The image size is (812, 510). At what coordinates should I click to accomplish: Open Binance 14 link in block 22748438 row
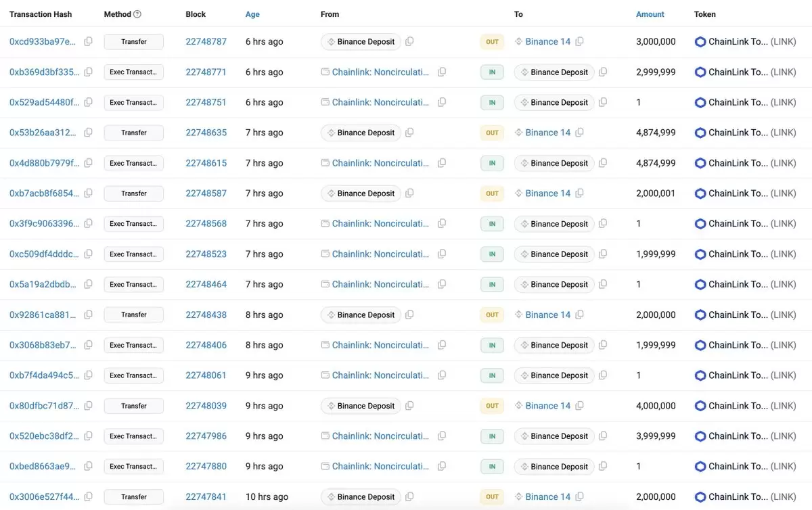pos(548,315)
